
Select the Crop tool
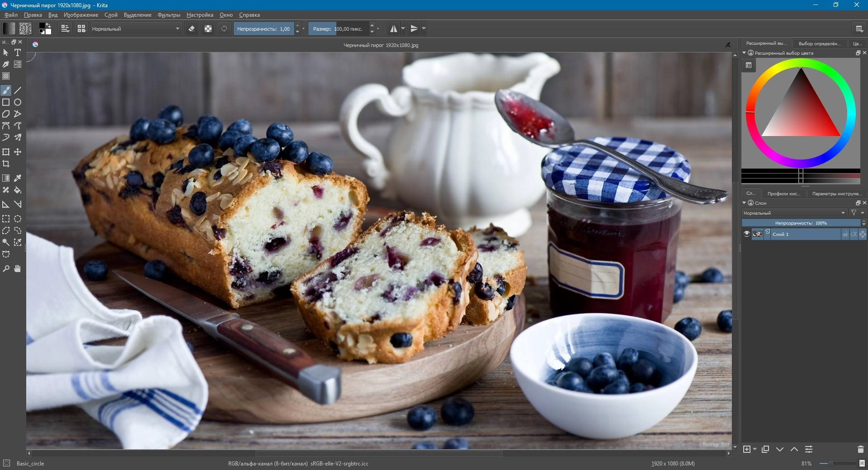tap(6, 164)
